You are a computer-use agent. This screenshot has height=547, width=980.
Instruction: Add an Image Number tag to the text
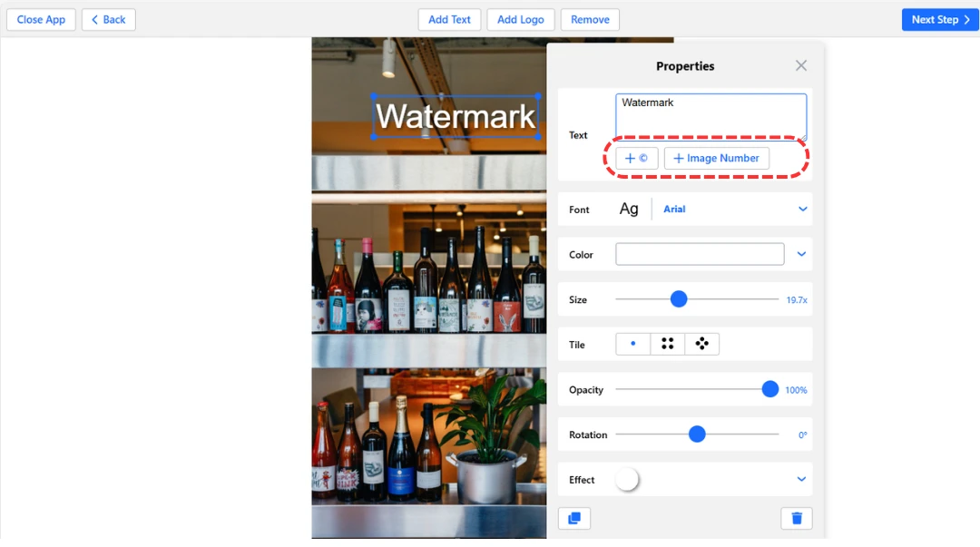tap(716, 157)
